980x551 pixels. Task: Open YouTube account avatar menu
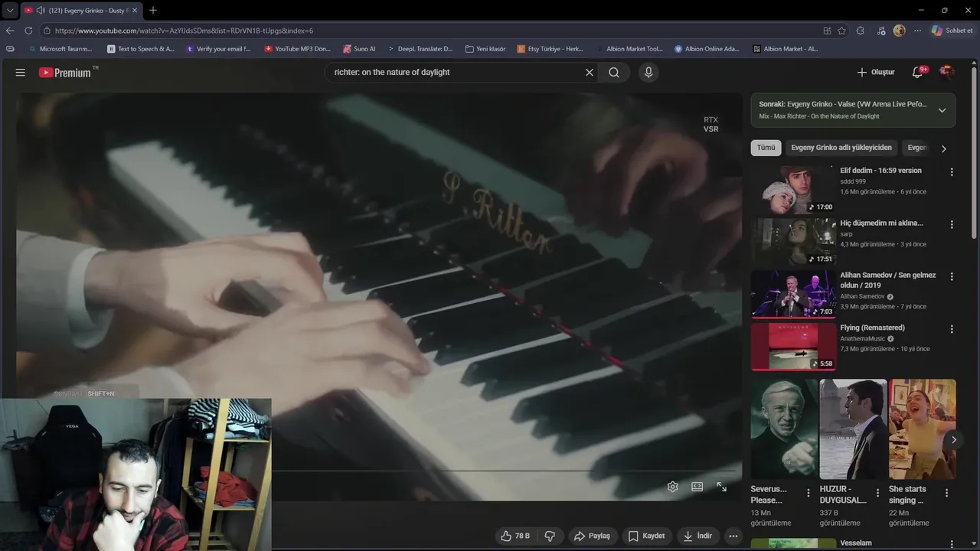click(947, 72)
